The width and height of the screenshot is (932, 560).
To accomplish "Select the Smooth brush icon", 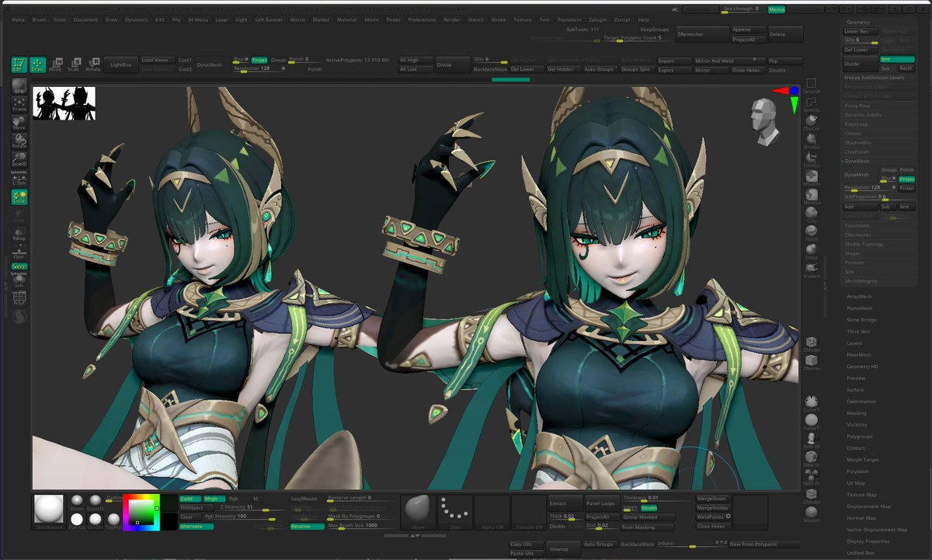I will (811, 514).
